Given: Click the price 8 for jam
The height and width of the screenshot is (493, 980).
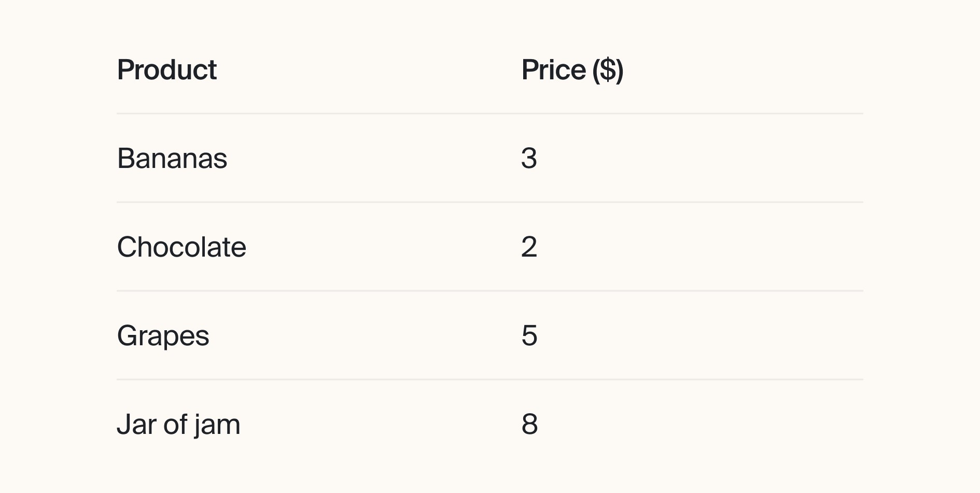Looking at the screenshot, I should click(x=529, y=424).
